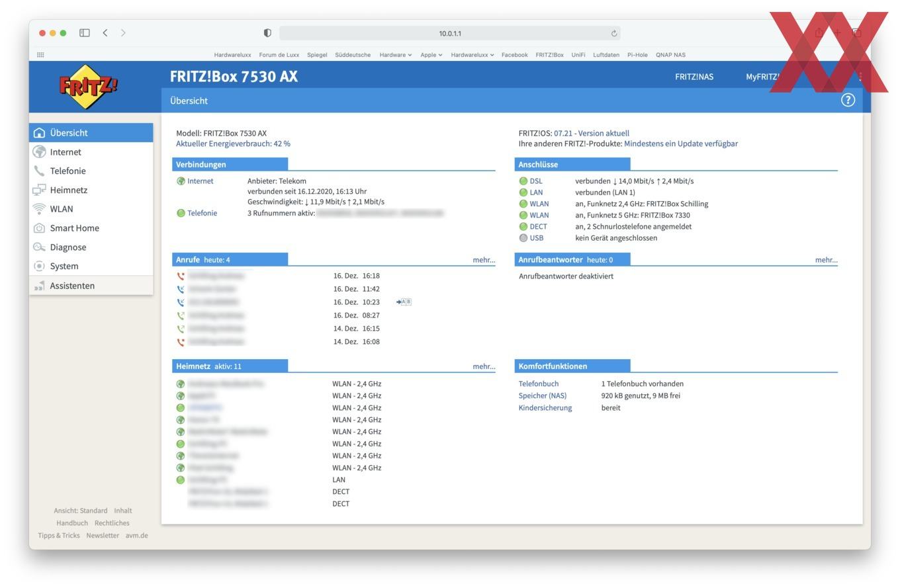Go forward with the browser forward arrow
Viewport: 900px width, 588px height.
tap(123, 33)
